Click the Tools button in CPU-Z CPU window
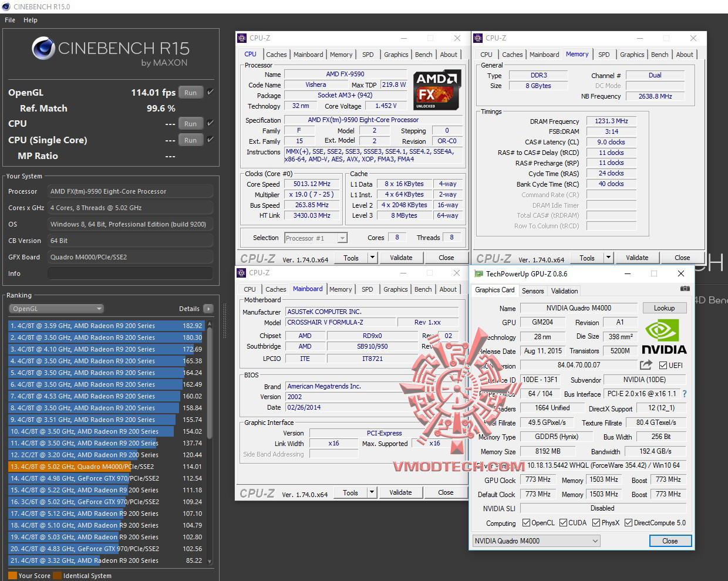728x581 pixels. pos(351,258)
